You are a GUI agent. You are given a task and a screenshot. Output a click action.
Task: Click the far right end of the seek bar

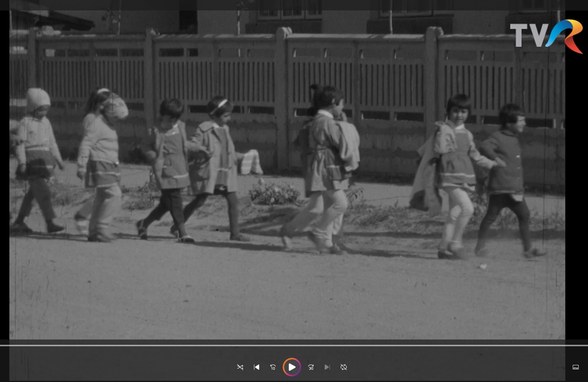click(587, 346)
